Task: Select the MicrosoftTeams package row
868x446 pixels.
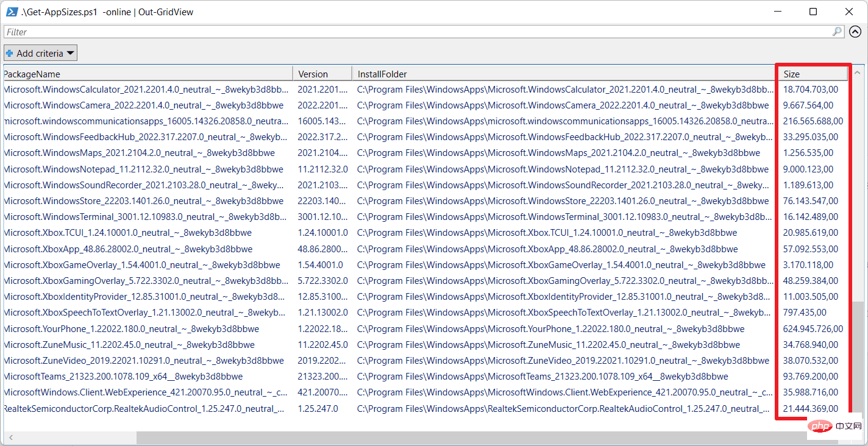Action: tap(427, 376)
